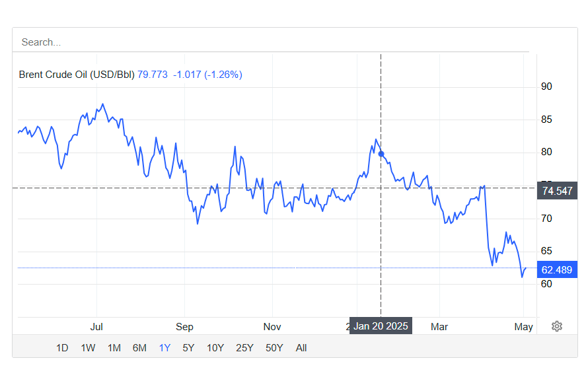Click the Search input field
Screen dimensions: 588x383
tap(271, 42)
